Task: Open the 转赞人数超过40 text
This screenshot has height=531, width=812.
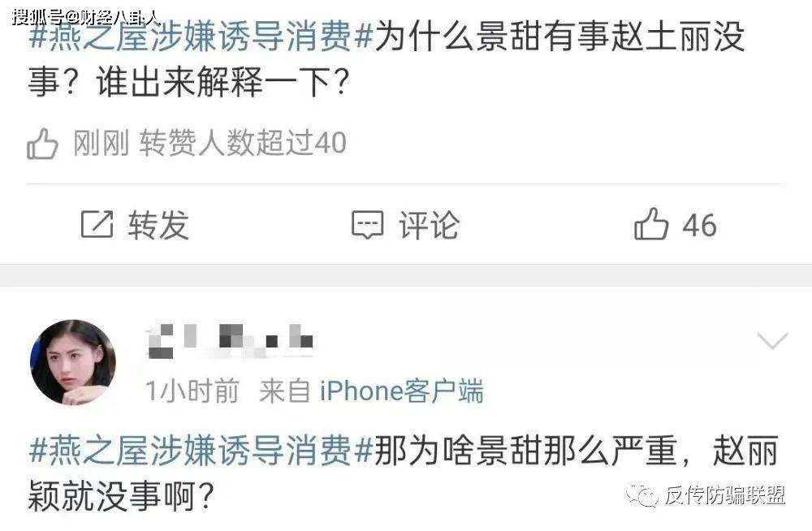Action: 242,143
